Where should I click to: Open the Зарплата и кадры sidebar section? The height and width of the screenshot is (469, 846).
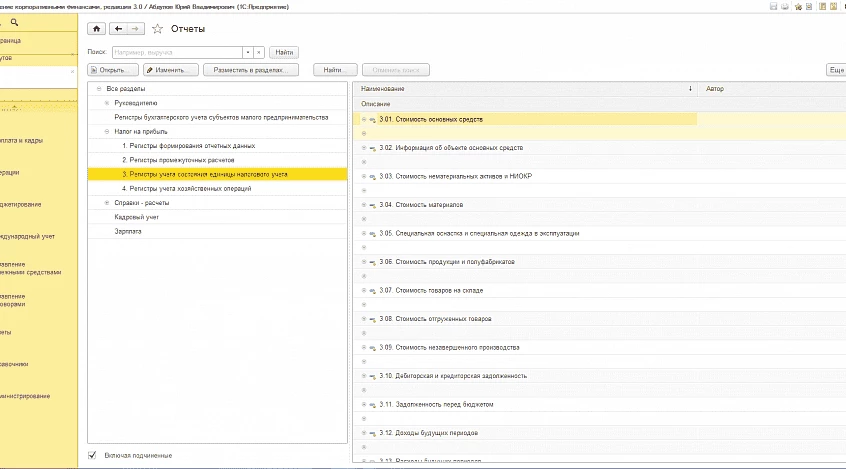coord(22,140)
